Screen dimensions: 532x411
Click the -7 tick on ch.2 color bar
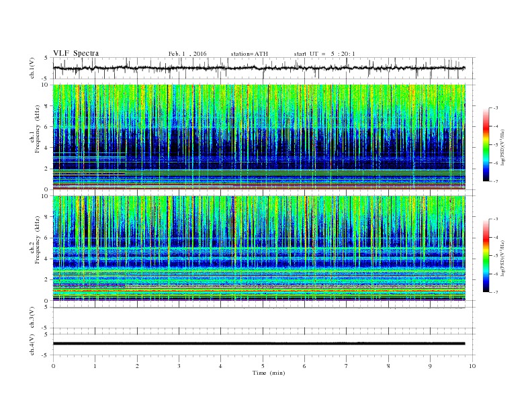(x=495, y=292)
